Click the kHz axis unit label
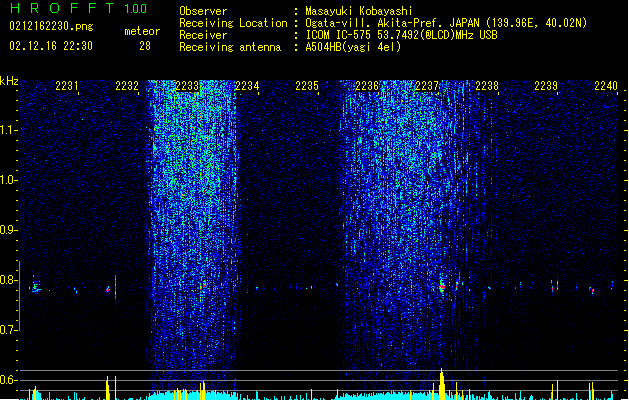This screenshot has width=629, height=400. pos(9,81)
